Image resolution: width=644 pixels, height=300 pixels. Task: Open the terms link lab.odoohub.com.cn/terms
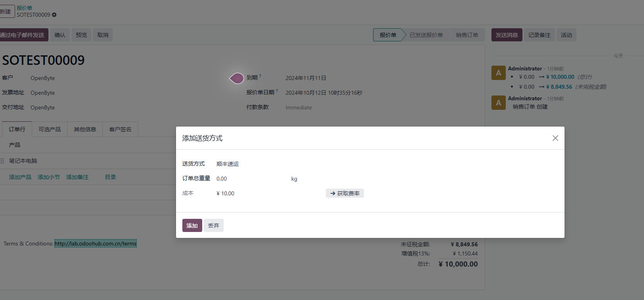[95, 244]
